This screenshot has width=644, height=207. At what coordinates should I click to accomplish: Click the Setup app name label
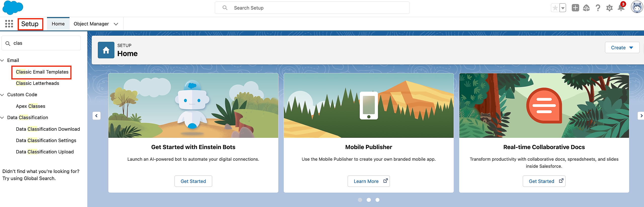point(30,24)
